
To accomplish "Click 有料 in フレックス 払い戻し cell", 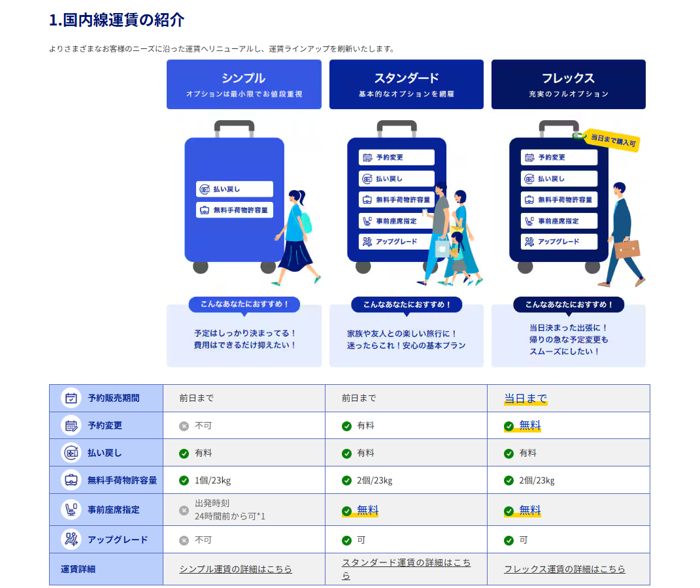I will point(527,453).
